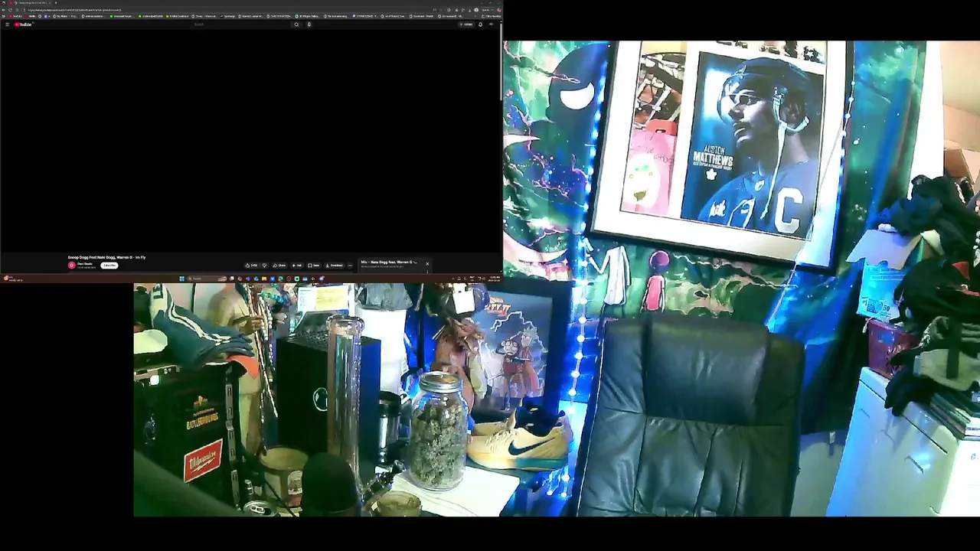
Task: Download the video with the Download button
Action: click(x=334, y=266)
